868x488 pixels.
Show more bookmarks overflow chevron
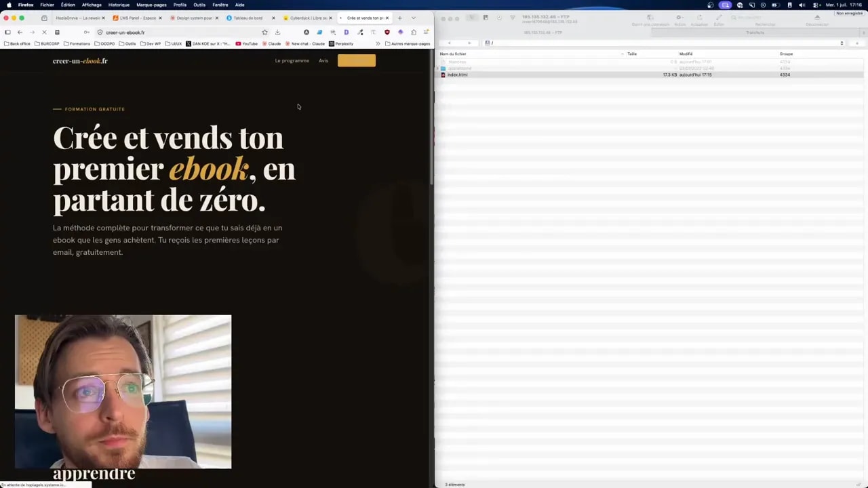pyautogui.click(x=378, y=43)
